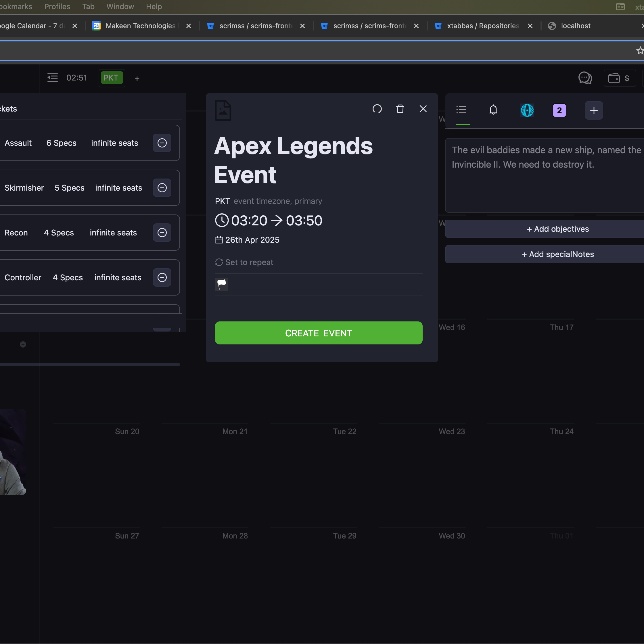Open the Window menu
The width and height of the screenshot is (644, 644).
(120, 6)
